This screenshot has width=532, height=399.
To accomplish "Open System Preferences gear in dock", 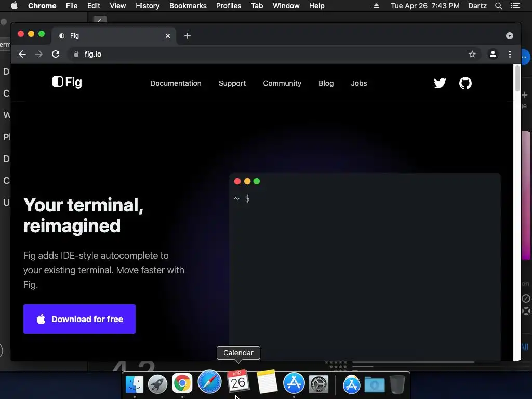I will tap(318, 384).
